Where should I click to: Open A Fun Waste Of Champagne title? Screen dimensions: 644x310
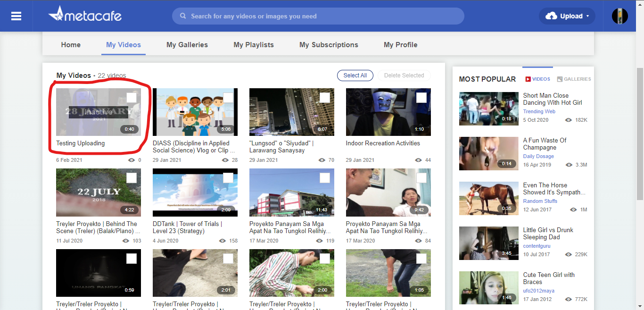point(545,144)
